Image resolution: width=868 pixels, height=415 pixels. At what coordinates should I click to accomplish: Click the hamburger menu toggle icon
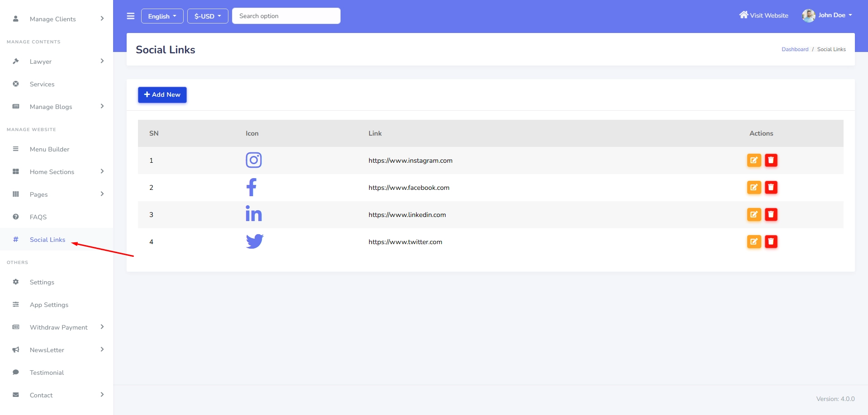pyautogui.click(x=131, y=16)
